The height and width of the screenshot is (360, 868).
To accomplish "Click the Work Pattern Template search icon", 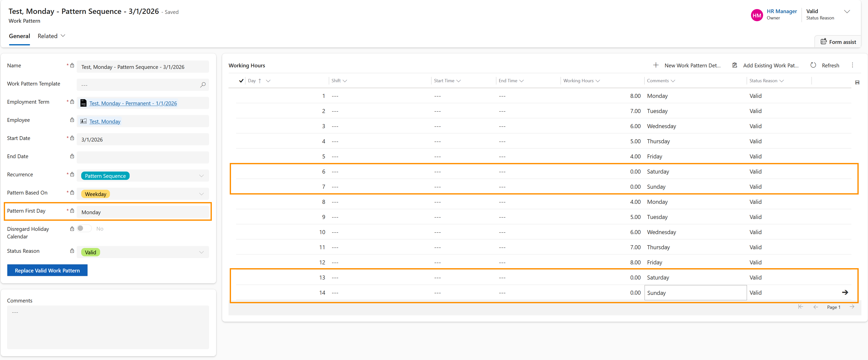I will point(203,85).
